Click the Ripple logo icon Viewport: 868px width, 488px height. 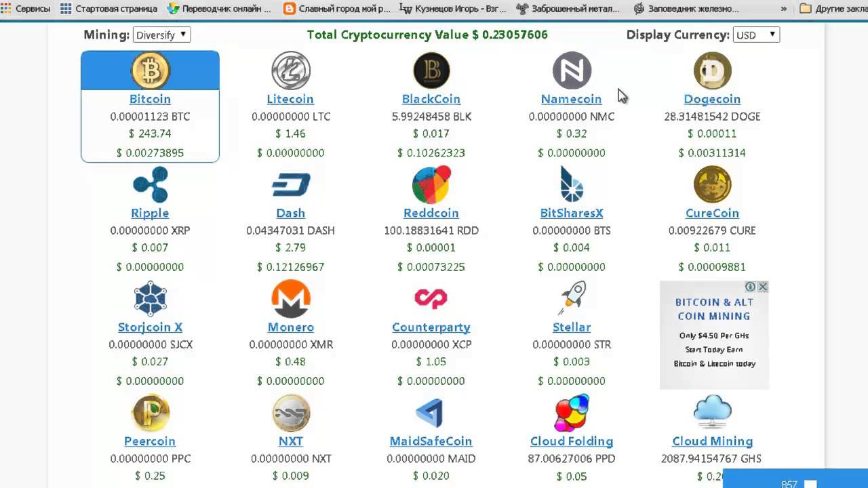[150, 184]
